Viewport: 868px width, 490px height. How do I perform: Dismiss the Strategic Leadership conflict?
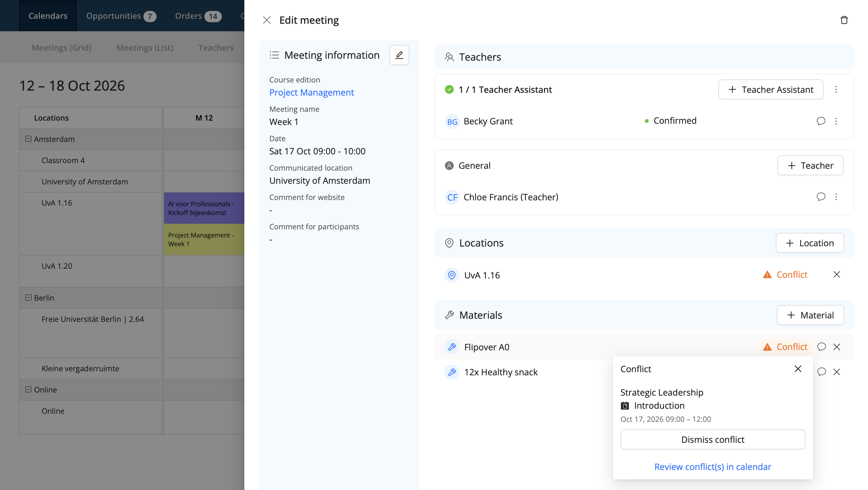(x=712, y=439)
